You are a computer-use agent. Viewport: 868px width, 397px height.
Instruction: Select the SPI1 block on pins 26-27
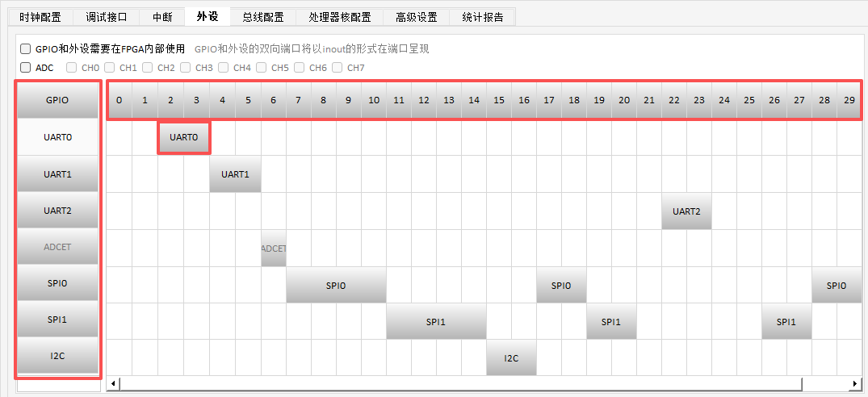pyautogui.click(x=786, y=321)
